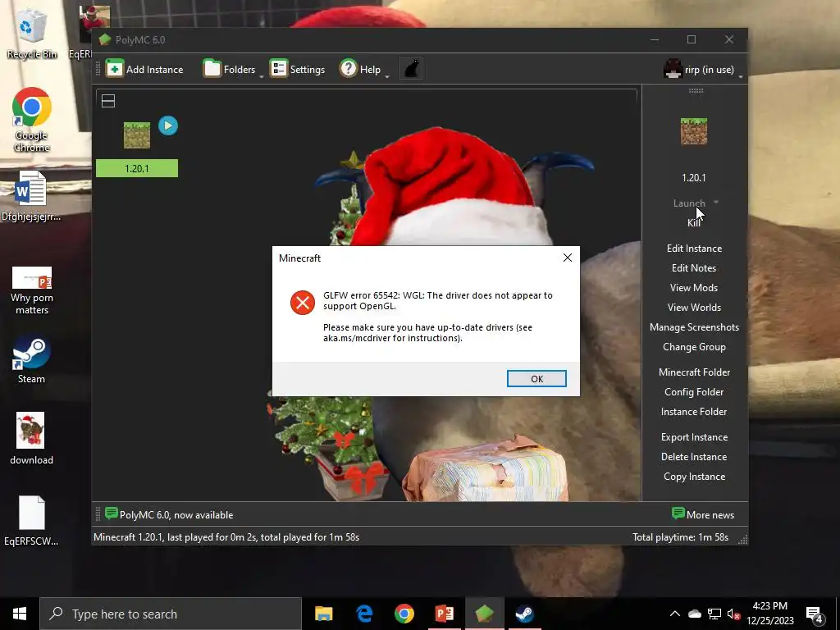Open the Help menu
840x630 pixels.
pos(361,69)
